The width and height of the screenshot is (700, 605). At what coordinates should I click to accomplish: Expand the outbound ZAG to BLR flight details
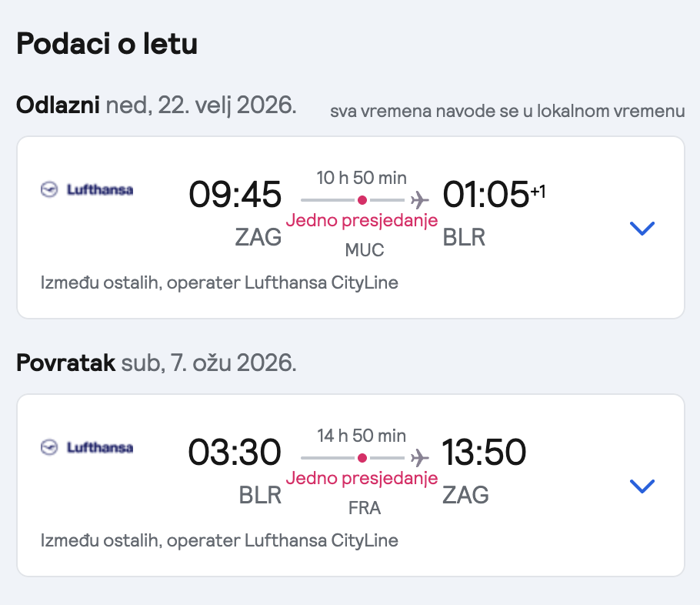(x=642, y=228)
